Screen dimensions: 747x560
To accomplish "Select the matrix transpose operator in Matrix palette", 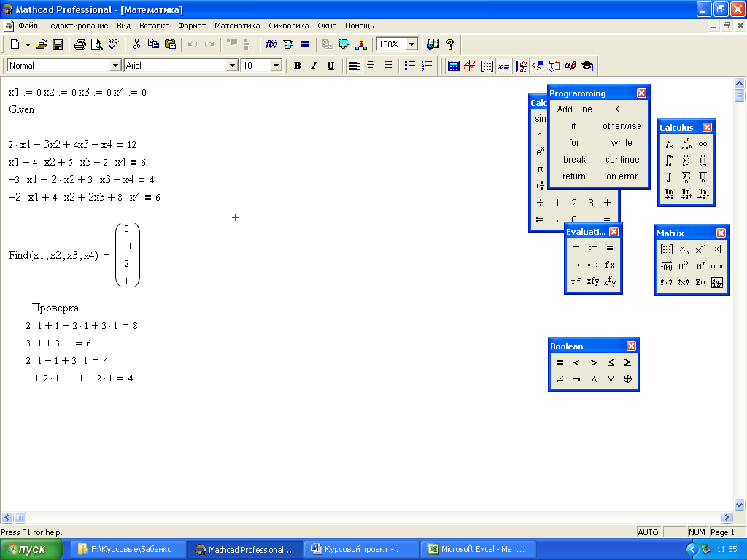I will pyautogui.click(x=702, y=266).
